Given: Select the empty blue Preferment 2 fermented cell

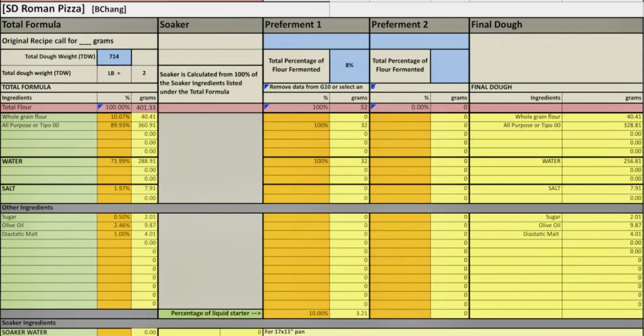Looking at the screenshot, I should point(450,66).
